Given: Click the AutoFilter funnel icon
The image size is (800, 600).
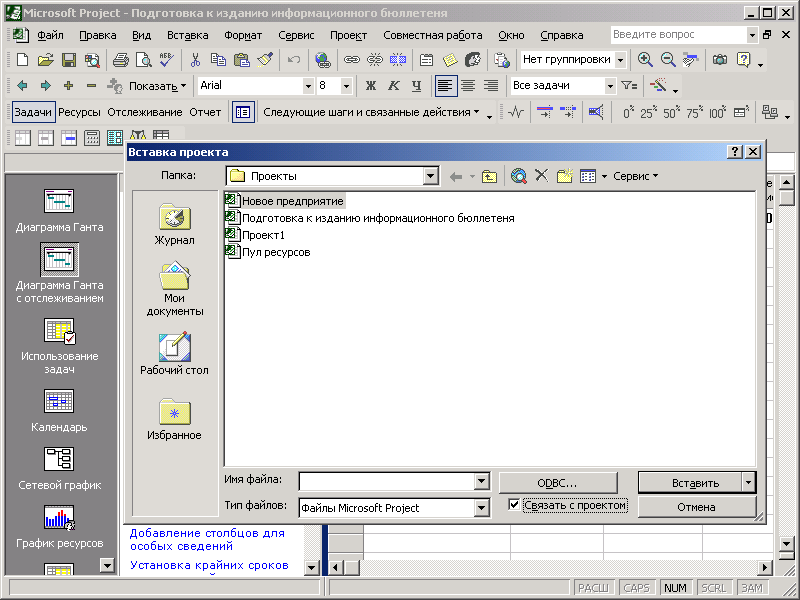Looking at the screenshot, I should coord(630,86).
